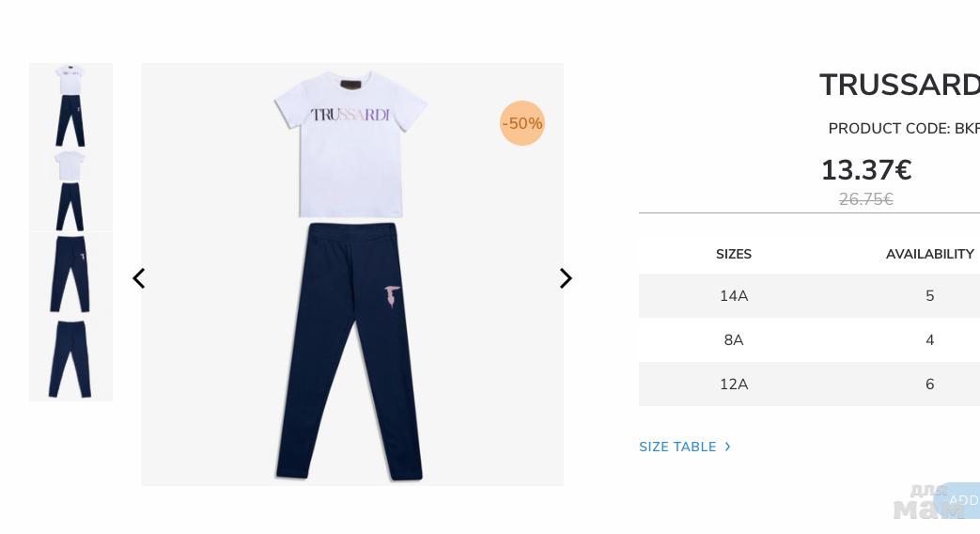The image size is (980, 534).
Task: Choose size 14A row
Action: click(809, 296)
